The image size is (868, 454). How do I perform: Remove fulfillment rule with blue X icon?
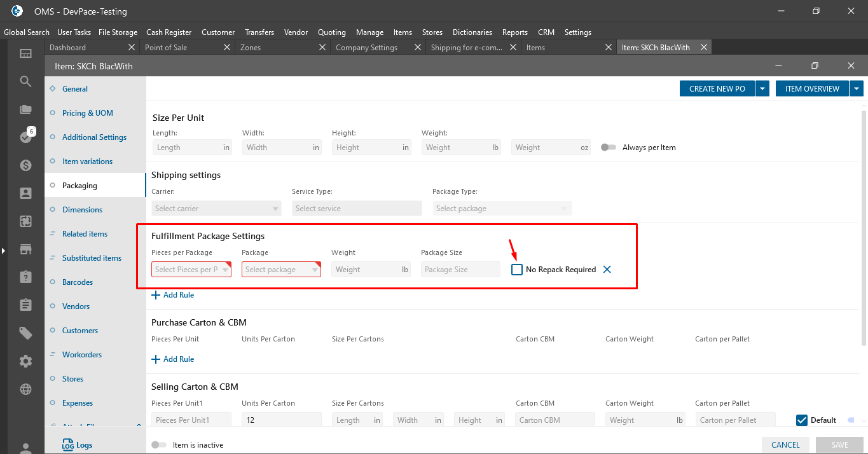607,270
